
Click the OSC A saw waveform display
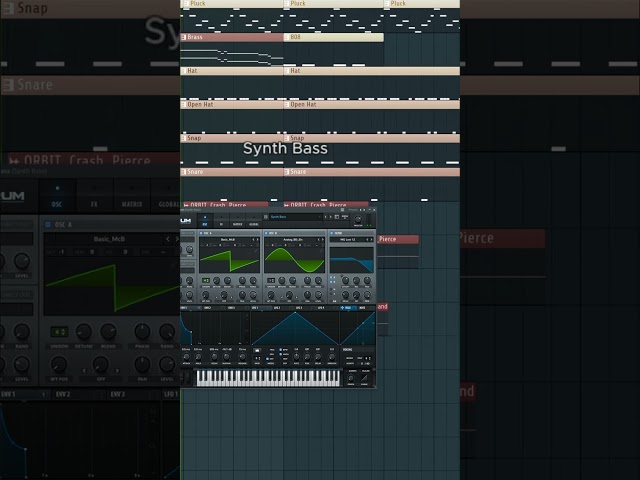point(229,260)
